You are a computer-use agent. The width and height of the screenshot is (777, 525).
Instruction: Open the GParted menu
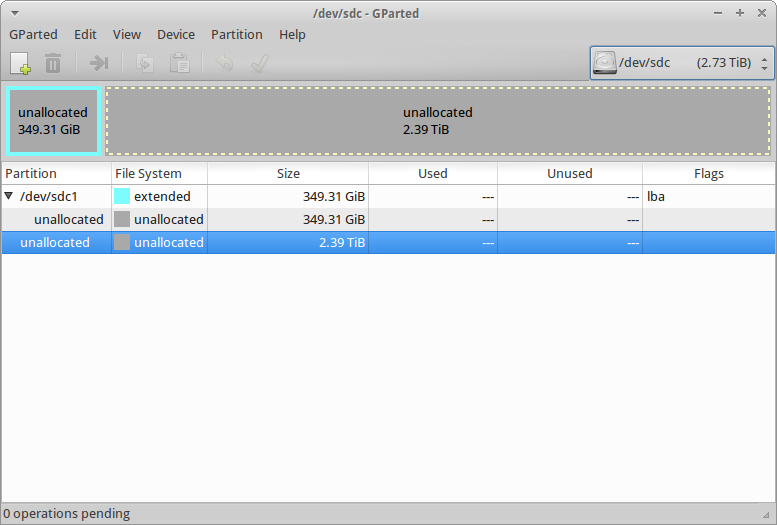[x=33, y=35]
